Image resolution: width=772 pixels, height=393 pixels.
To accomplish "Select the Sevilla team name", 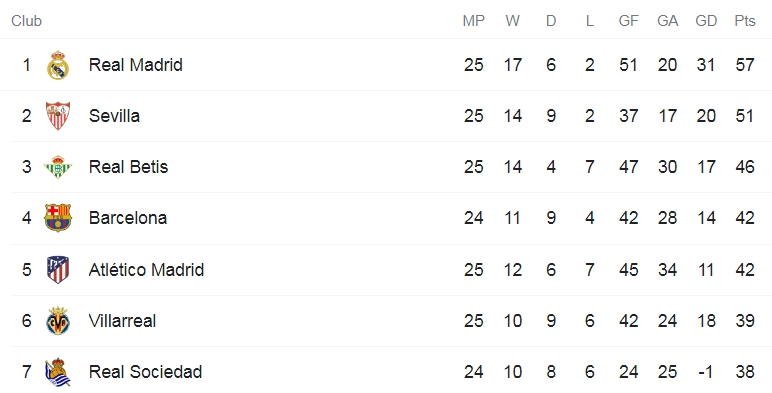I will 114,116.
